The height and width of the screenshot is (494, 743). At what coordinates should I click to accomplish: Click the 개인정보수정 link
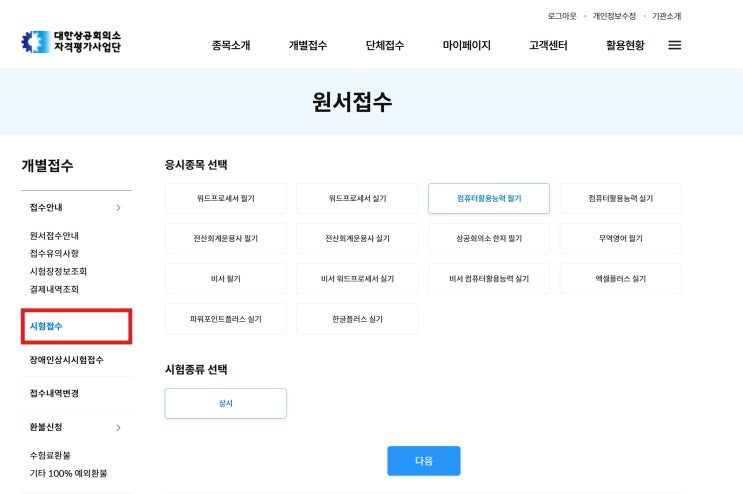pos(614,16)
